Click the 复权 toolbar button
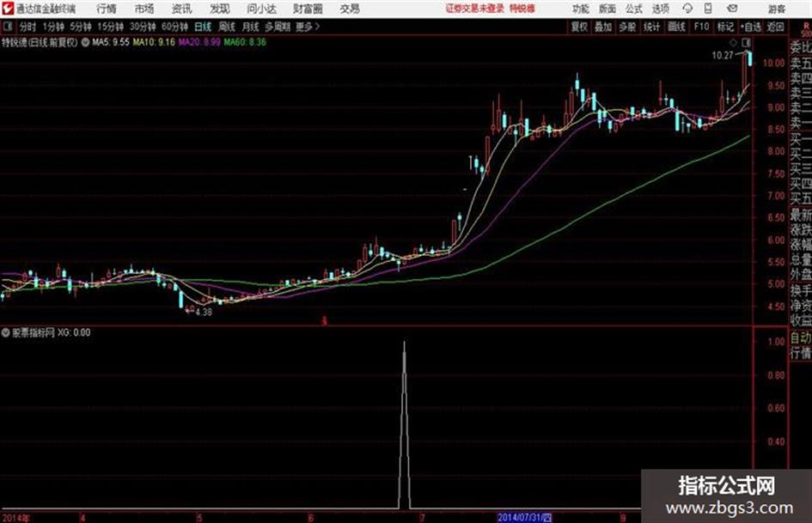The height and width of the screenshot is (523, 812). tap(579, 27)
